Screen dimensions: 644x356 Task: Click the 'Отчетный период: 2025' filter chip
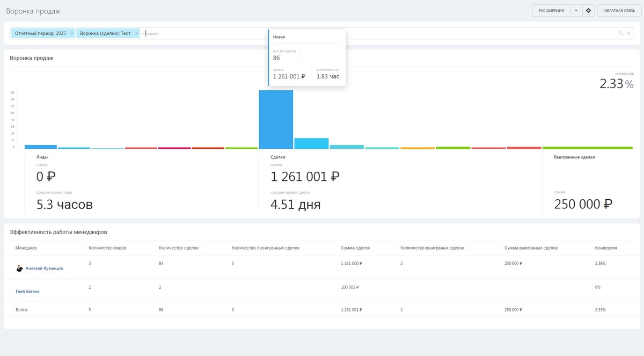click(40, 33)
